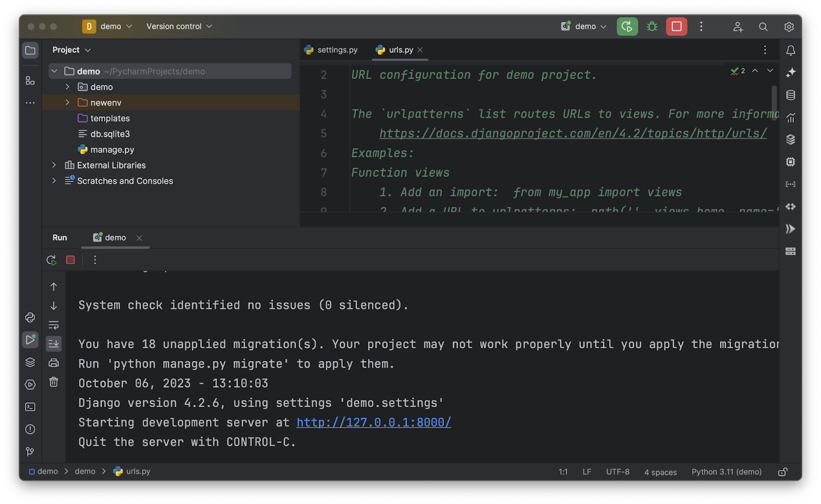Viewport: 821px width, 504px height.
Task: Open the Terminal tool window
Action: pyautogui.click(x=30, y=407)
